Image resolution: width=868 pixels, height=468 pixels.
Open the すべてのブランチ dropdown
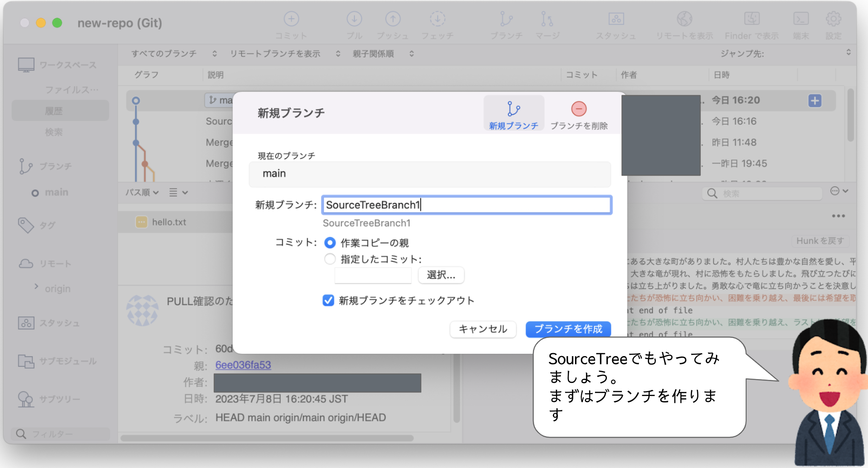pos(169,54)
